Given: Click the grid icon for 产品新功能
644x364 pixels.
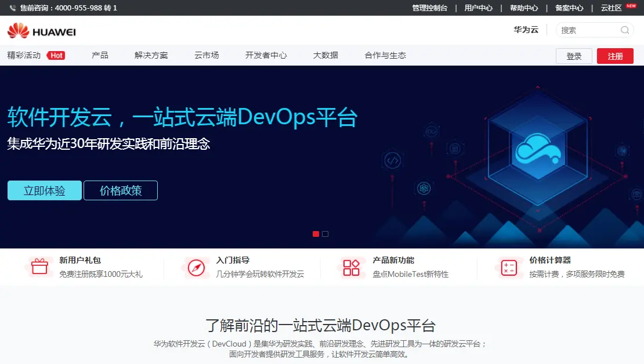Looking at the screenshot, I should [351, 268].
